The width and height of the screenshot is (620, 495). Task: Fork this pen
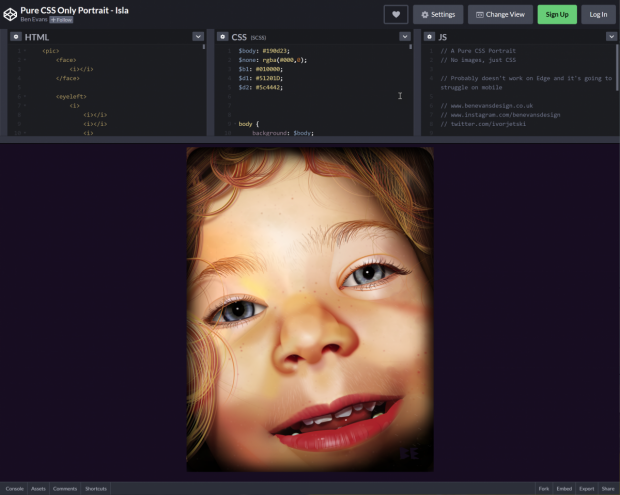pos(544,489)
